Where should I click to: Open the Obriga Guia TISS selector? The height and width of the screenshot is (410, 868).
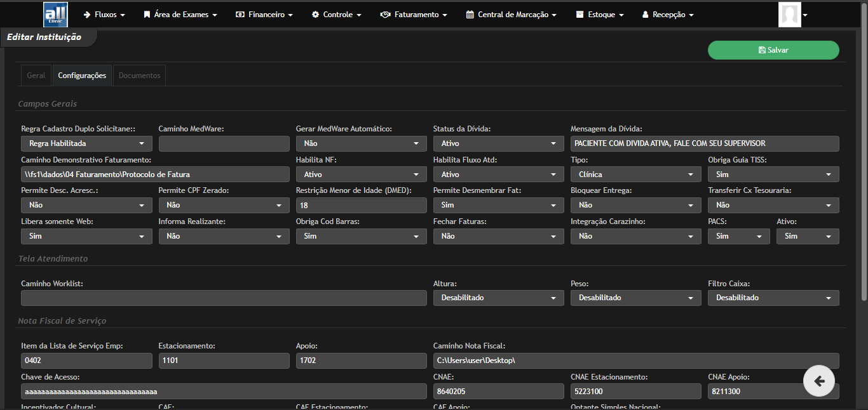click(x=773, y=174)
